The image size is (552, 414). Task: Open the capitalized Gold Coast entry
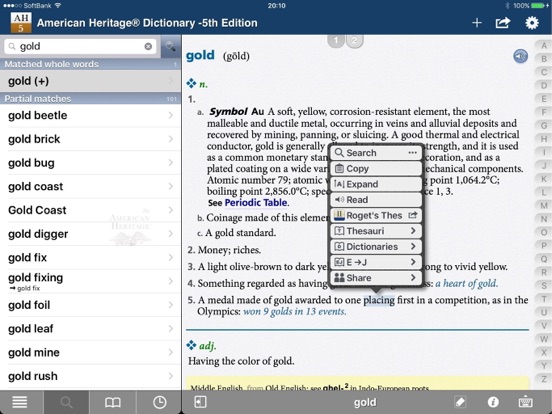pyautogui.click(x=90, y=210)
